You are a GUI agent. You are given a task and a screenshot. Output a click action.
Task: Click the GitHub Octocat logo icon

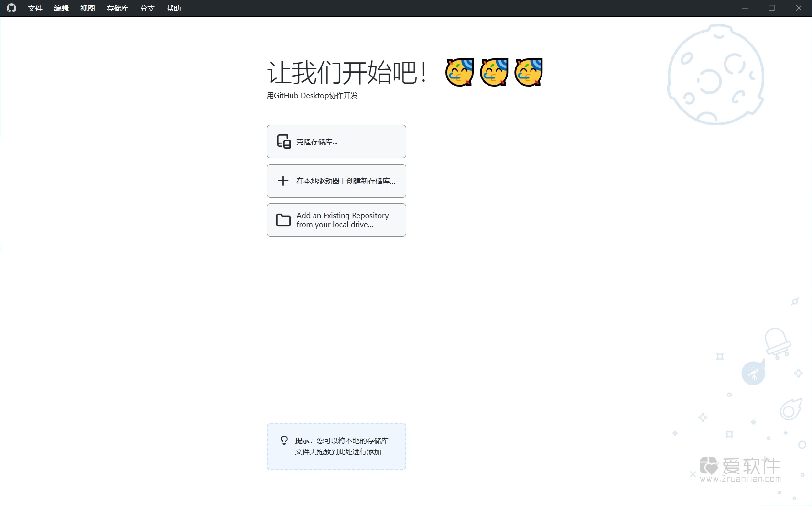(11, 8)
